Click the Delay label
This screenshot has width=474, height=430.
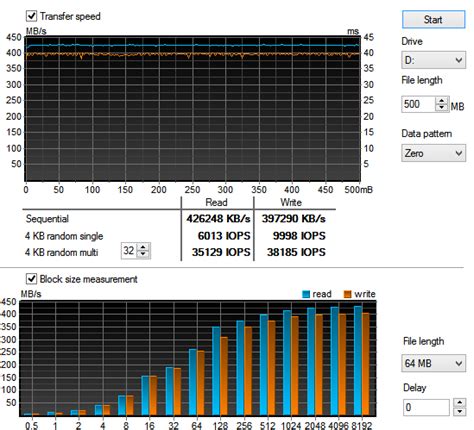(415, 388)
